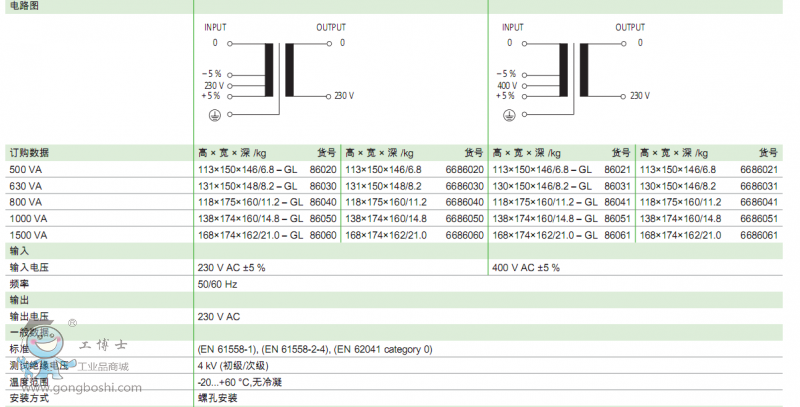Click the 螺孔安装 mounting method value
Image resolution: width=800 pixels, height=407 pixels.
tap(217, 397)
